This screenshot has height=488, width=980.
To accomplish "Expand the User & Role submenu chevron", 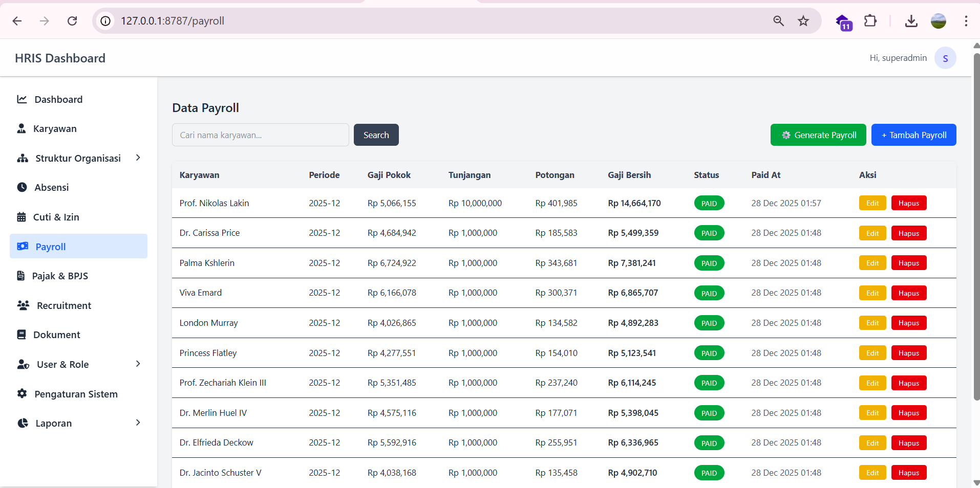I will (x=138, y=364).
